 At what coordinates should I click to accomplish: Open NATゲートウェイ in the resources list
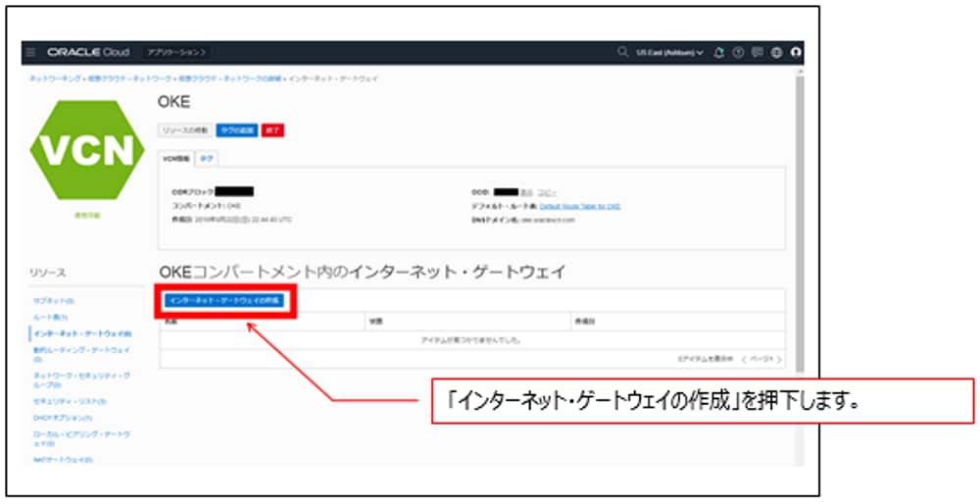coord(63,460)
